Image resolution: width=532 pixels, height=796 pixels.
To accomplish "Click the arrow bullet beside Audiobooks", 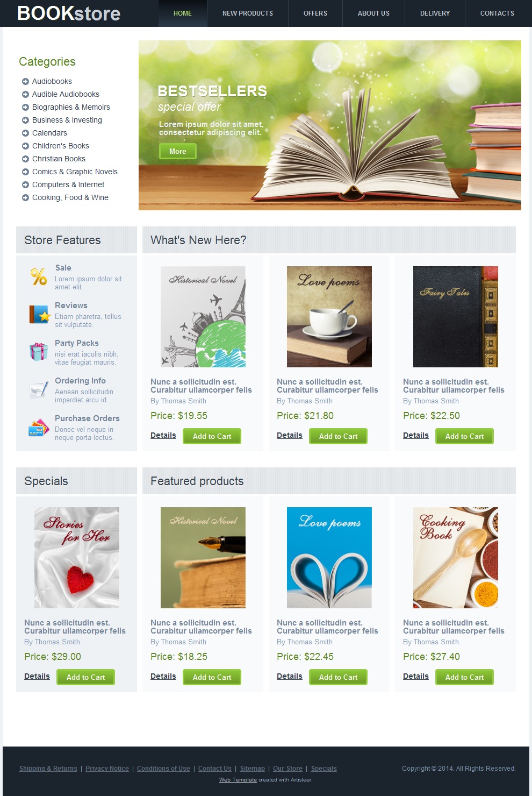I will tap(25, 81).
